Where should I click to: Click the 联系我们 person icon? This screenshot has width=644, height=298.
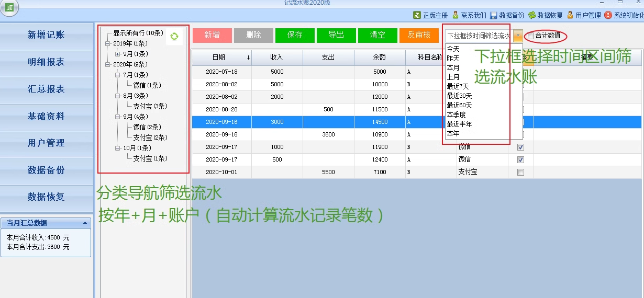[456, 15]
